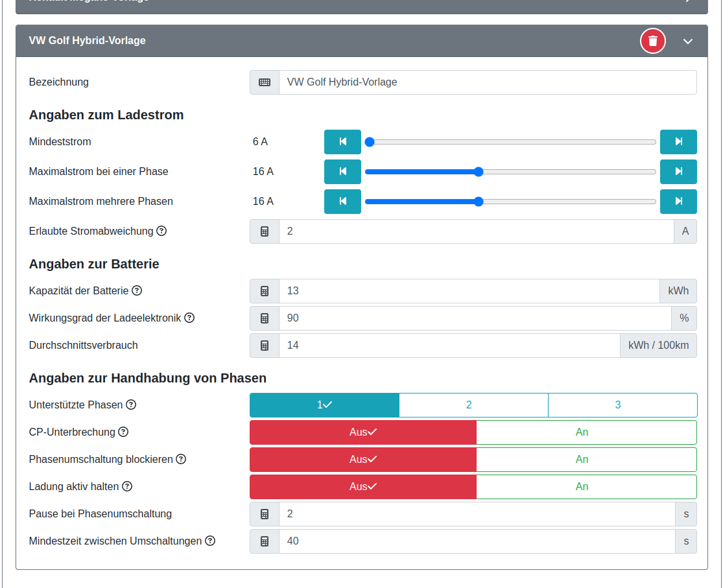Set CP-Unterbrechung to Aus

point(363,432)
